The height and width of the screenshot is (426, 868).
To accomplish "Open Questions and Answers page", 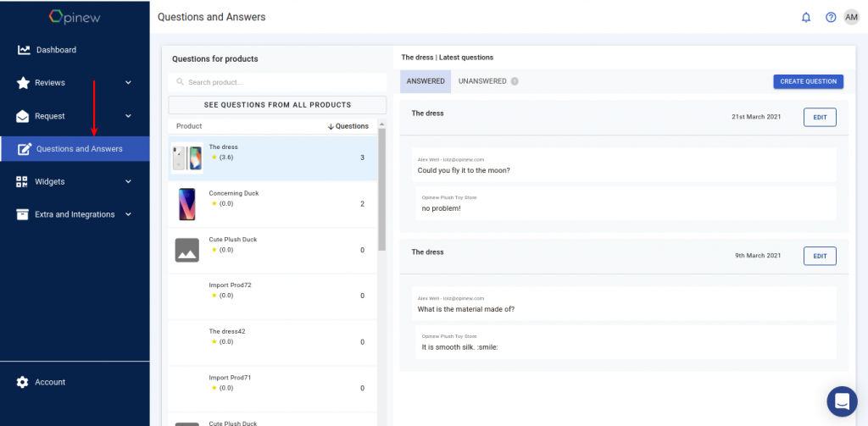I will 75,149.
